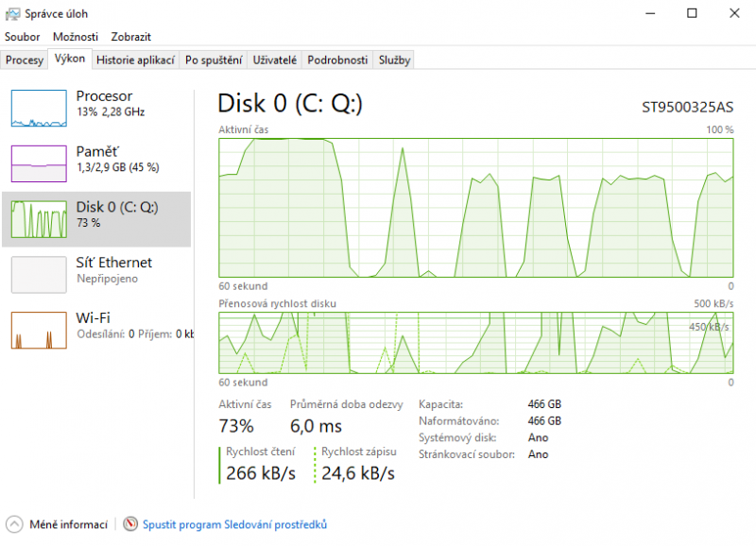Select the Disk 0 (C: Q:) sidebar item
This screenshot has height=546, width=756.
[x=96, y=219]
